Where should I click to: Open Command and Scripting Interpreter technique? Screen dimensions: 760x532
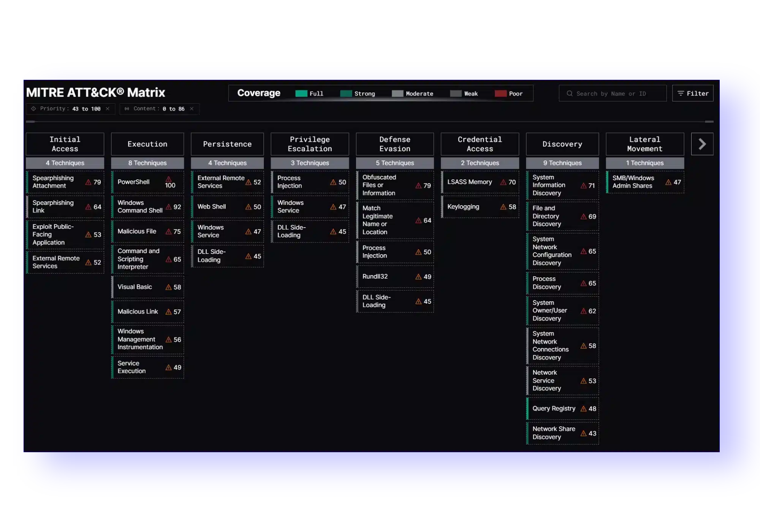(147, 259)
